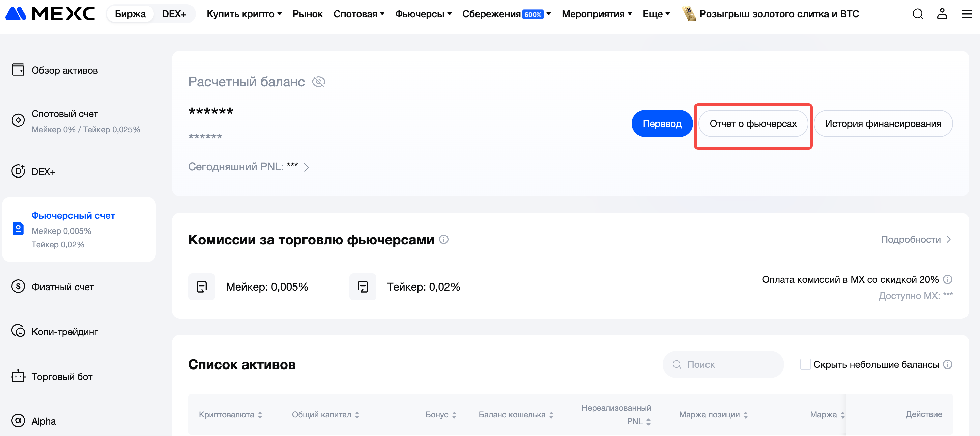Click the asset overview wallet icon

coord(18,70)
